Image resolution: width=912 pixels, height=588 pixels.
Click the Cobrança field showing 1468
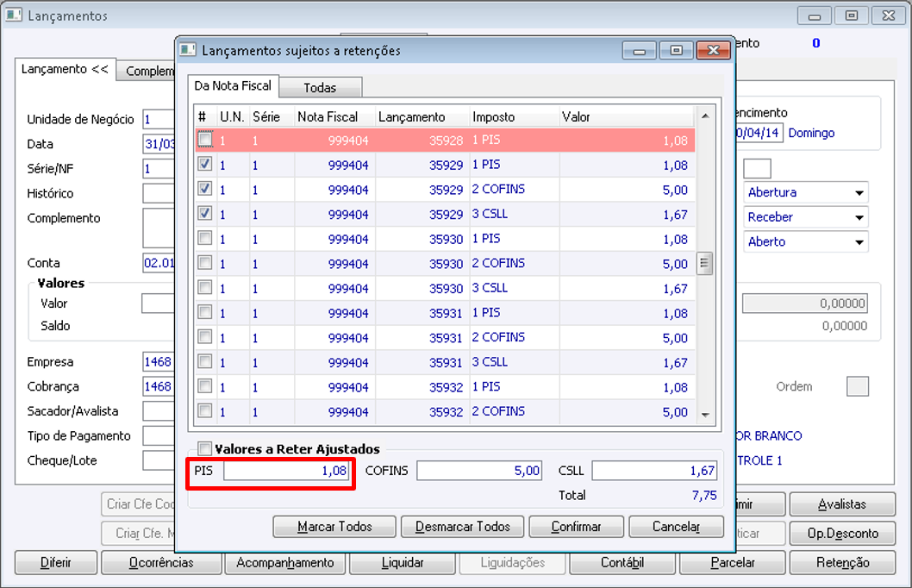point(159,386)
